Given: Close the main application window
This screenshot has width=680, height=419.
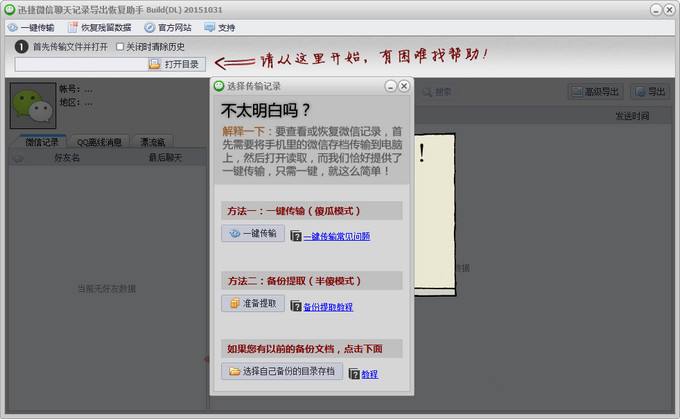Looking at the screenshot, I should tap(669, 10).
